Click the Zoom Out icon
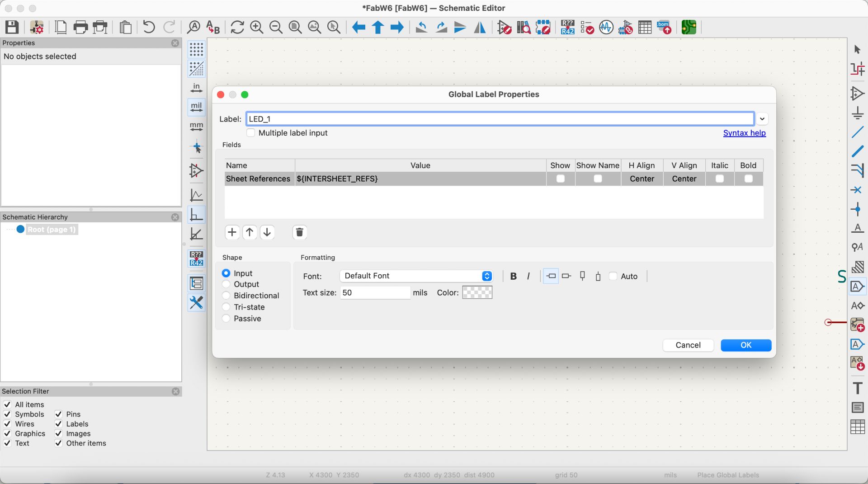868x484 pixels. (x=276, y=27)
